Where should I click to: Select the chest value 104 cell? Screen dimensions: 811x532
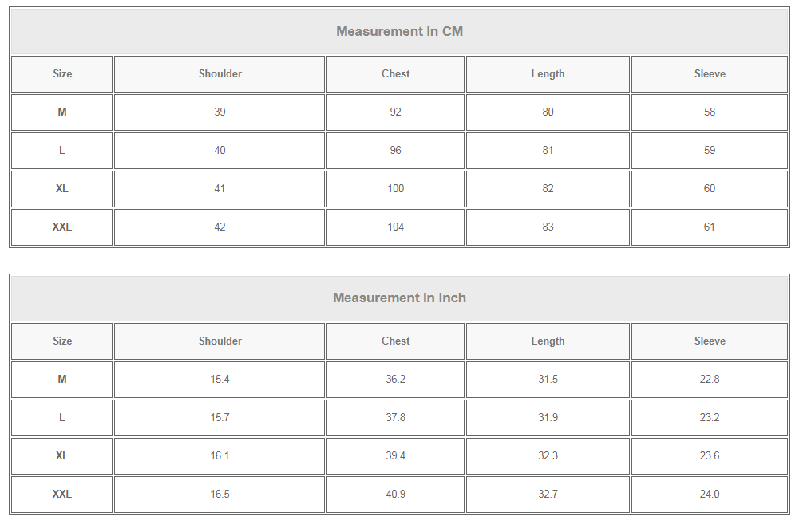click(395, 227)
